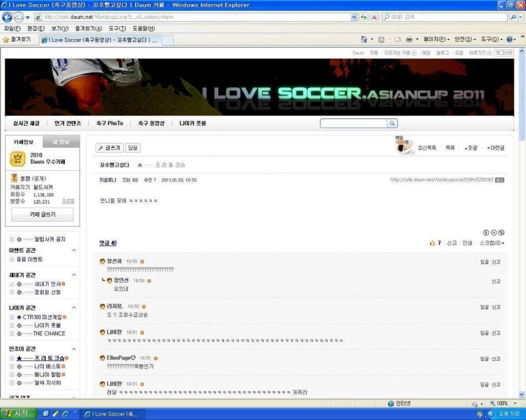Click the 카페 글쓰기 button
The image size is (526, 420).
[x=43, y=214]
